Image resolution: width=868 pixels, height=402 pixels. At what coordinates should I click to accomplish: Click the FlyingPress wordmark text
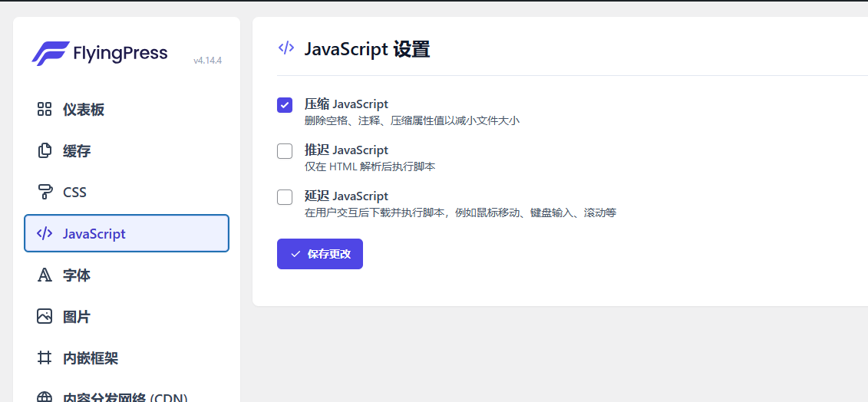pos(120,53)
